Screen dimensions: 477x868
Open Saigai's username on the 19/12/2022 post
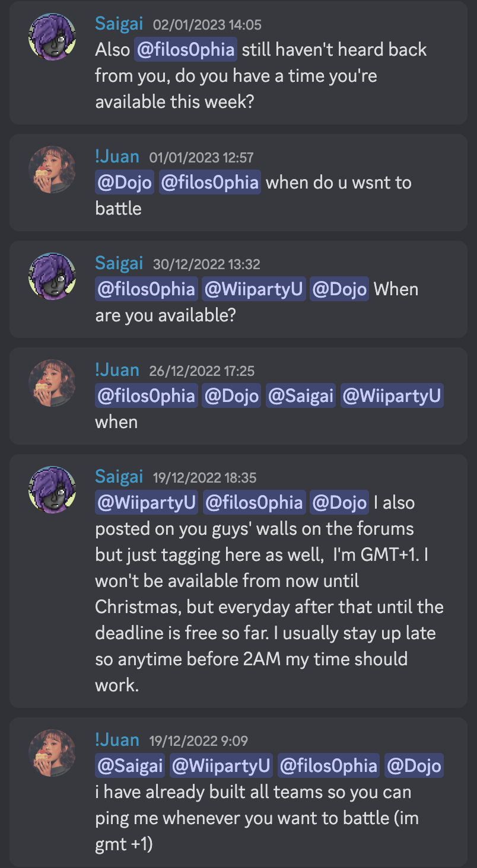[x=119, y=477]
